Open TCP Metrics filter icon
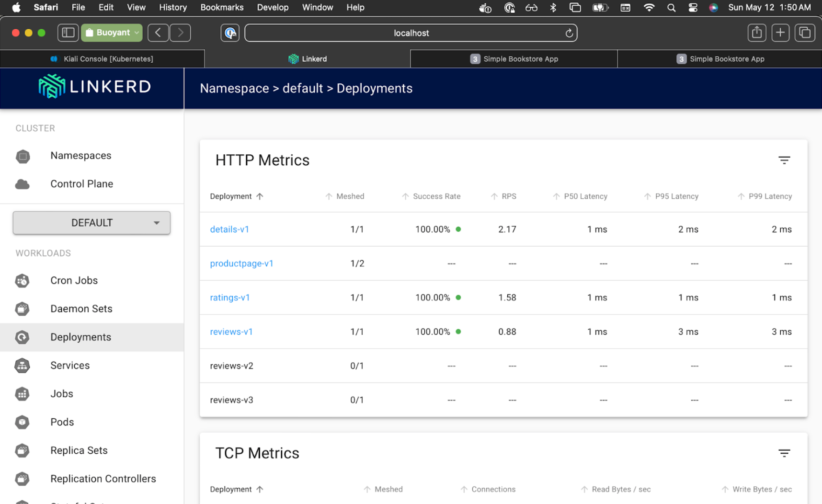This screenshot has height=504, width=822. point(784,453)
